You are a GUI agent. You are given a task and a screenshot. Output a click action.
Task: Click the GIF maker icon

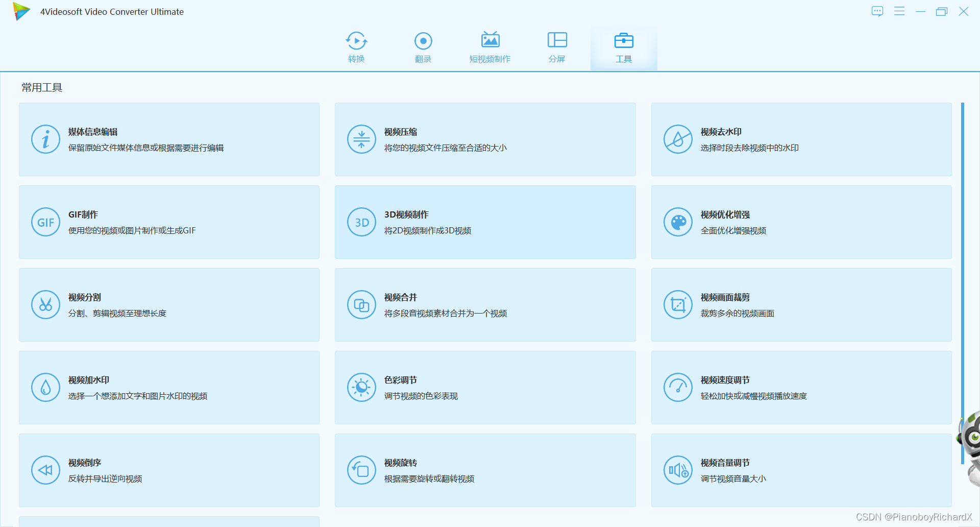tap(45, 222)
